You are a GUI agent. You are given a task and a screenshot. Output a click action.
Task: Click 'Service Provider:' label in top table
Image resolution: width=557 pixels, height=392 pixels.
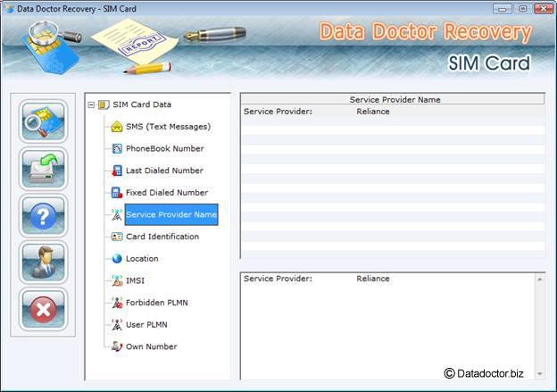click(278, 112)
